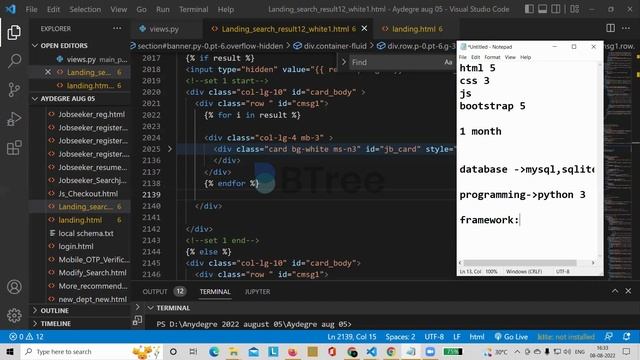Open File Explorer from taskbar
640x360 pixels.
(233, 351)
